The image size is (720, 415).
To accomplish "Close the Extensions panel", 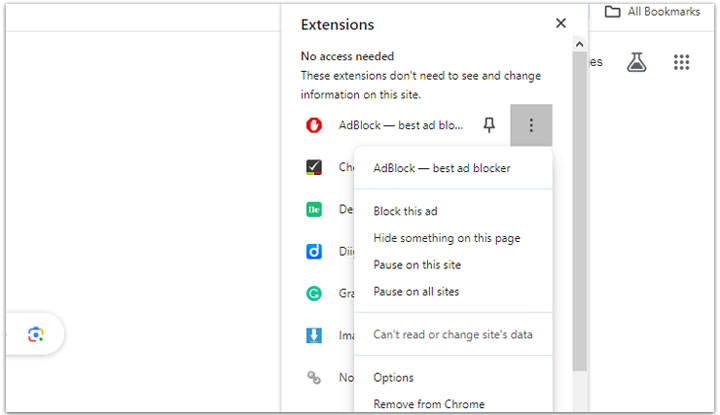I will coord(561,23).
